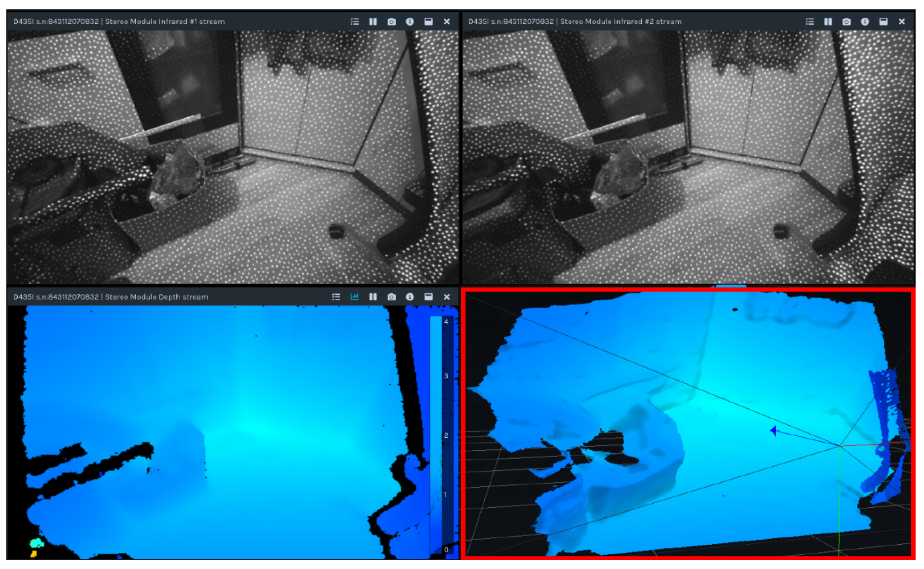Take snapshot of Infrared #1 stream

(x=391, y=21)
